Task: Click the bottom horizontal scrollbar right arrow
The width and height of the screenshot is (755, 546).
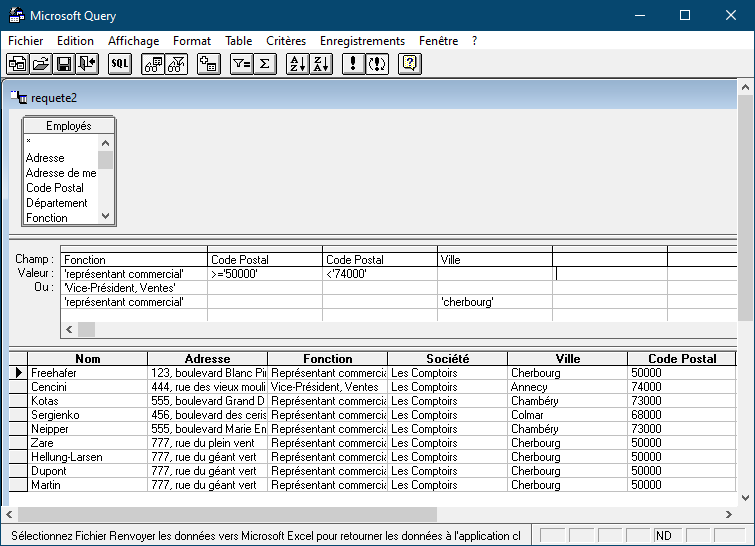Action: (x=729, y=514)
